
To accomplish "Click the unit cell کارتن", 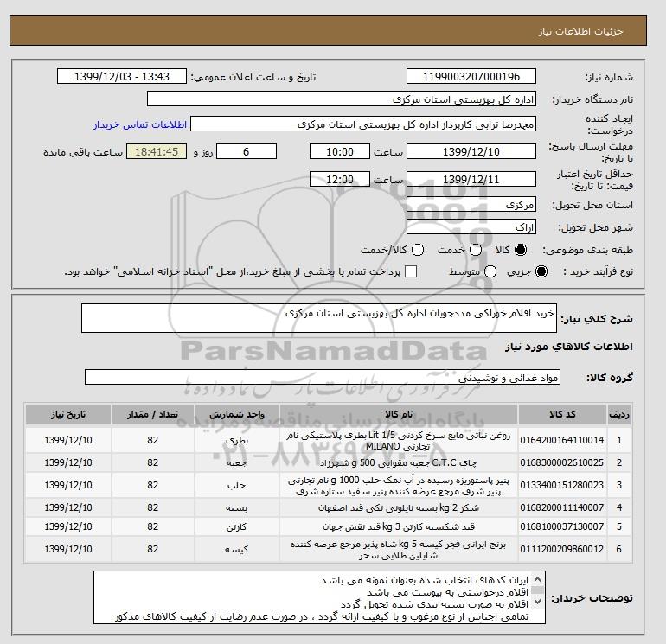I will (237, 526).
